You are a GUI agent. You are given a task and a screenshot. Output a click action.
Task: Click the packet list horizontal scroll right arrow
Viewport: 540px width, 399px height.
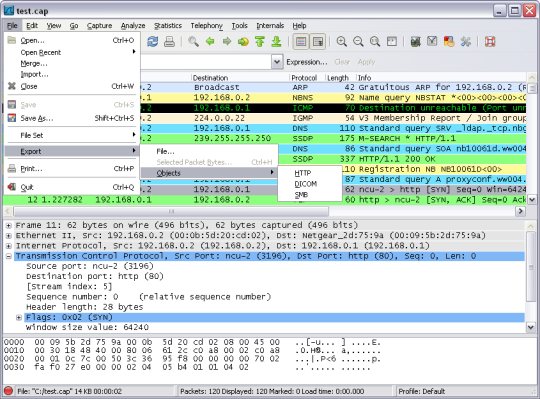click(520, 211)
